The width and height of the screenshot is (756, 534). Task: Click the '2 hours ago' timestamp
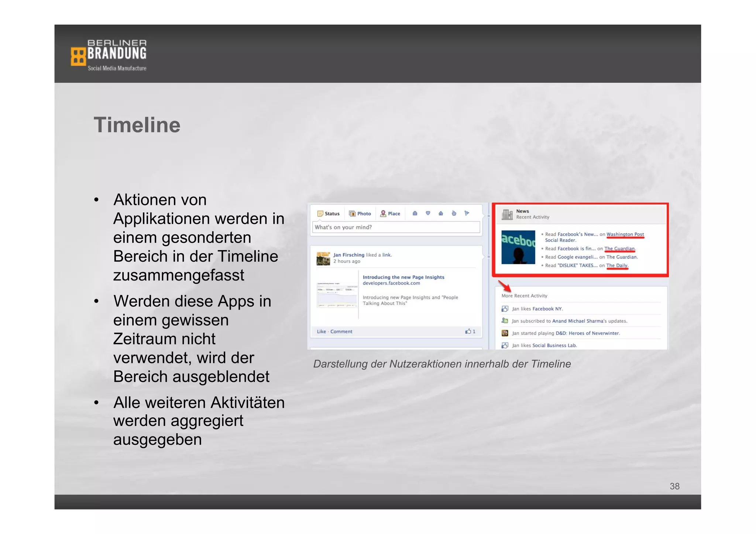click(x=347, y=261)
